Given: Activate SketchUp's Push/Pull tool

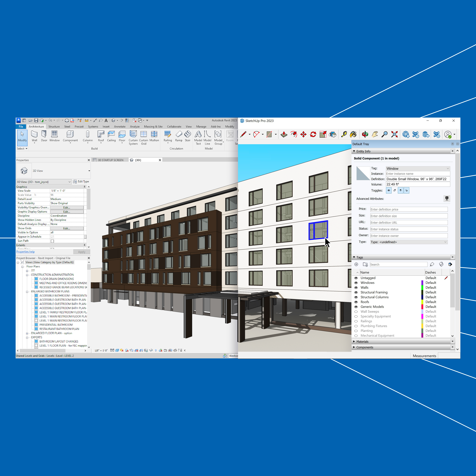Looking at the screenshot, I should click(284, 134).
